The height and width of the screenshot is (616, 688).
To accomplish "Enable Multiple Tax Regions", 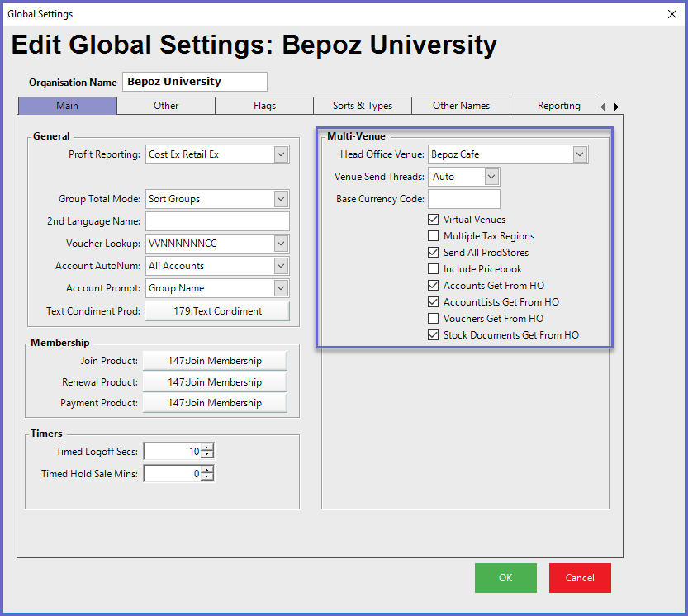I will [x=434, y=236].
